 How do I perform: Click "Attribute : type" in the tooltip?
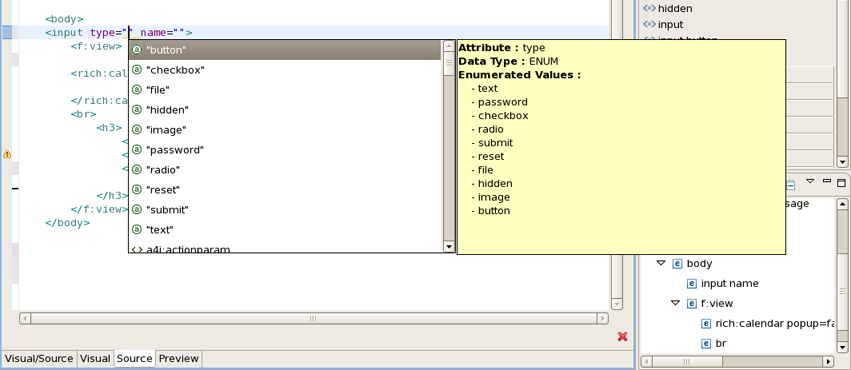click(x=501, y=48)
